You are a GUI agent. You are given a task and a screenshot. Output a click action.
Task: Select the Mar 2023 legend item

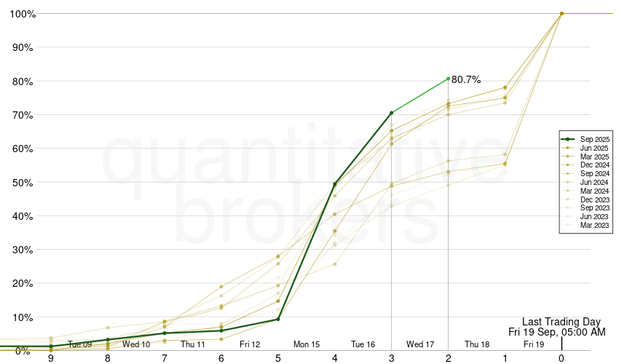pos(594,226)
